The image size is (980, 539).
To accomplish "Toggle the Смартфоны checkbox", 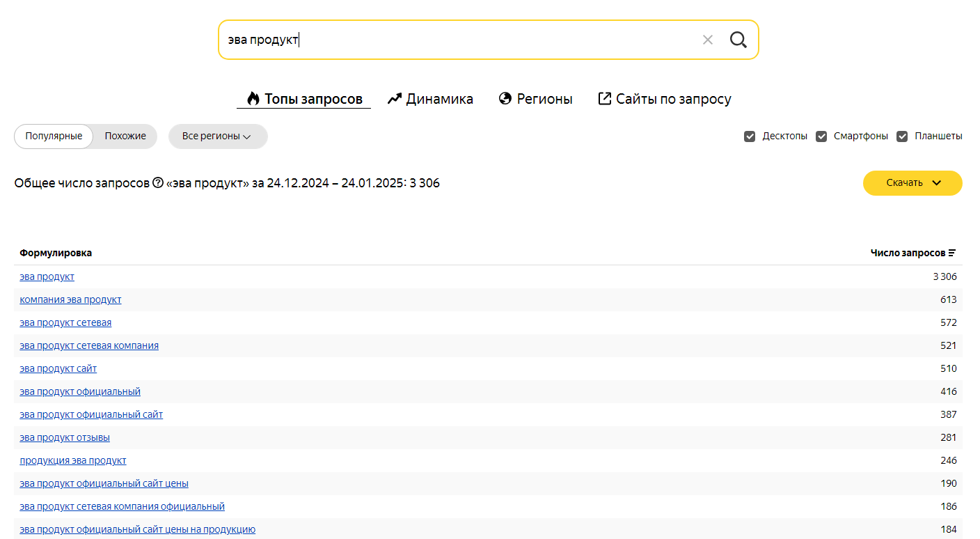I will pos(821,136).
